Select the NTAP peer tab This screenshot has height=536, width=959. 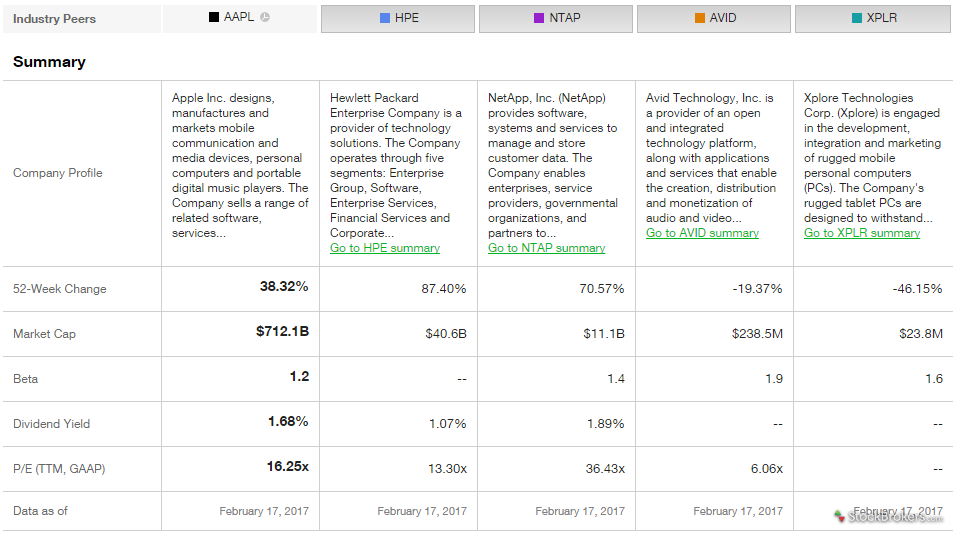pos(556,19)
